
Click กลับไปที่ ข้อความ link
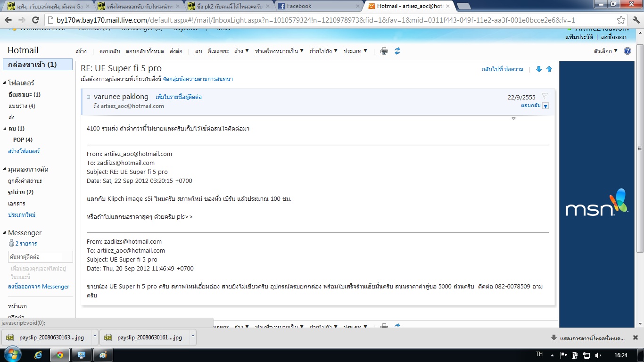pyautogui.click(x=503, y=69)
